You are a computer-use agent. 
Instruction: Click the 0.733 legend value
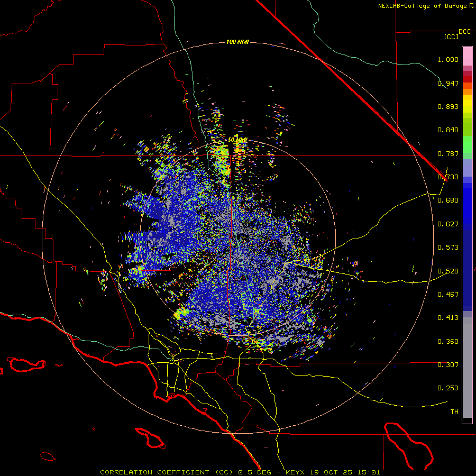pyautogui.click(x=448, y=177)
